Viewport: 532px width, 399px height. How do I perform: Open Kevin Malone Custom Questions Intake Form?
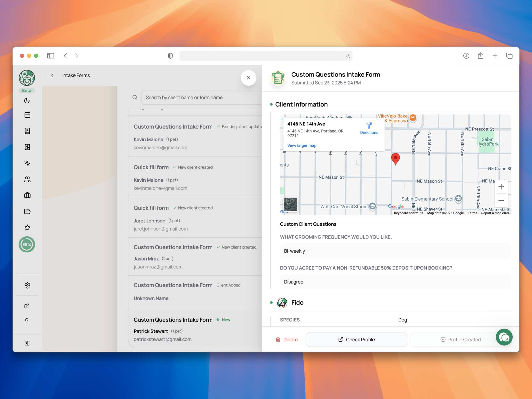click(195, 136)
